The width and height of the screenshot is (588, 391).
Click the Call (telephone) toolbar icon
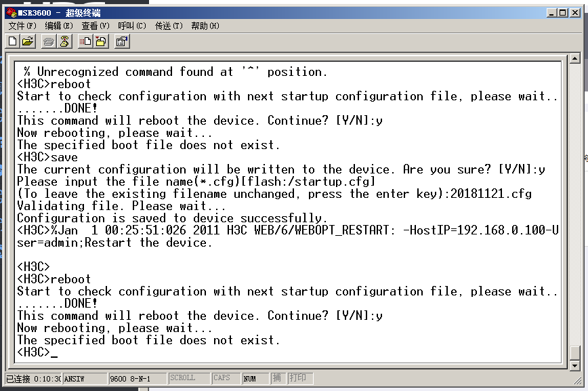[x=49, y=42]
